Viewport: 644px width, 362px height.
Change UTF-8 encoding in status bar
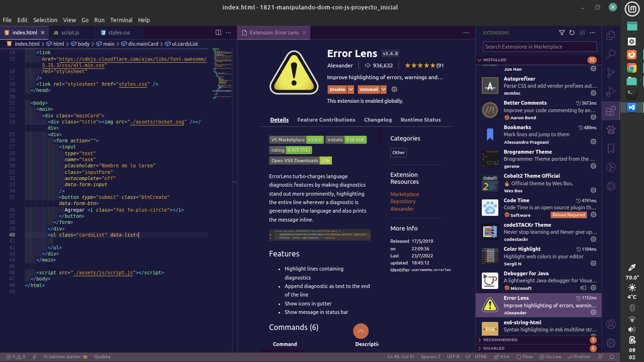tap(453, 357)
